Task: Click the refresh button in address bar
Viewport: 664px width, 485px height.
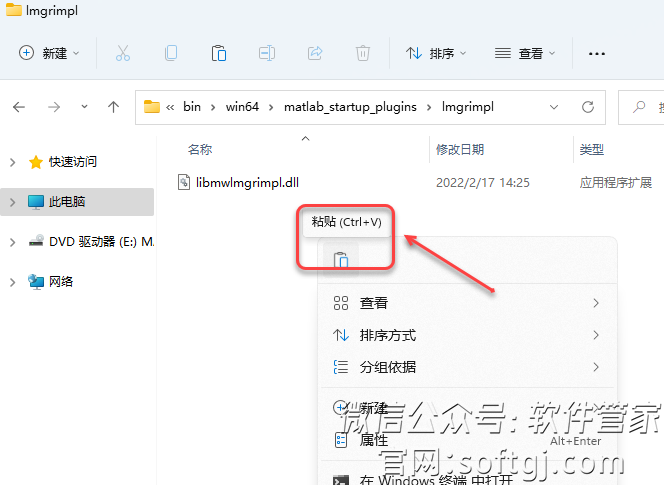Action: pyautogui.click(x=588, y=107)
